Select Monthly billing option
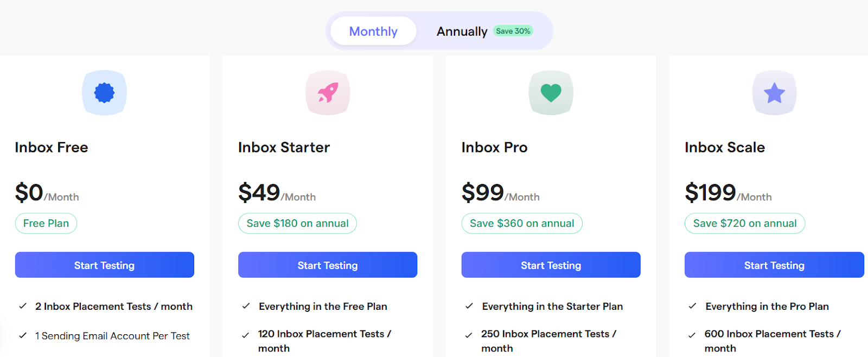Screen dimensions: 868x357 tap(373, 31)
